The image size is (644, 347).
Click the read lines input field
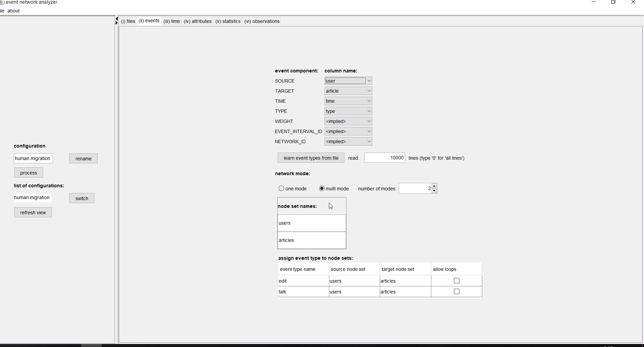click(x=384, y=158)
